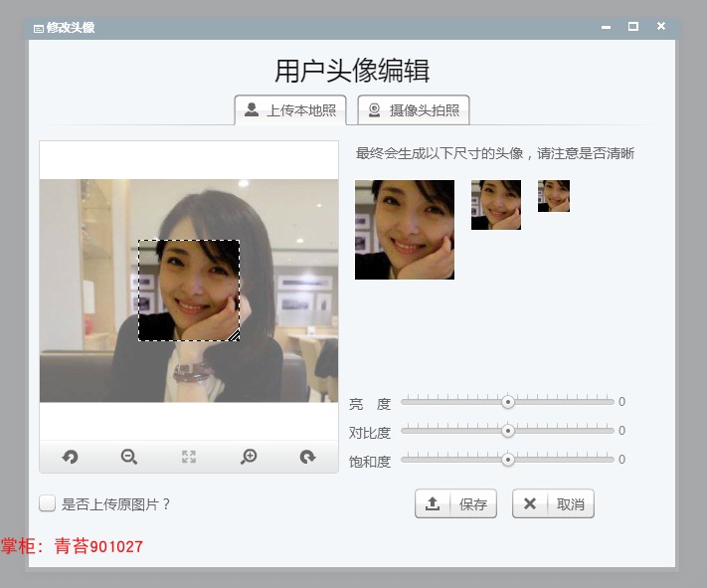The height and width of the screenshot is (588, 707).
Task: Close the 修改头像 window
Action: pyautogui.click(x=661, y=26)
